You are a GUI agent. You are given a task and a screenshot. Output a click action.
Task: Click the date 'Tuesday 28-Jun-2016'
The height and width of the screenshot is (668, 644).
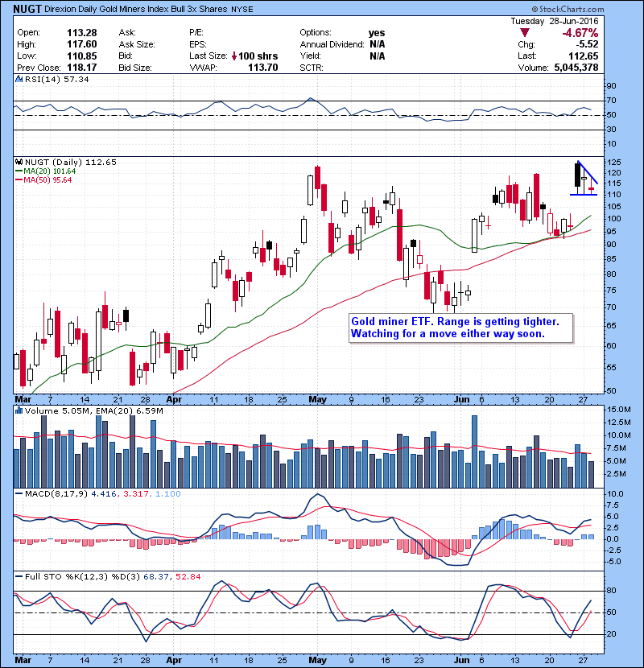[555, 21]
